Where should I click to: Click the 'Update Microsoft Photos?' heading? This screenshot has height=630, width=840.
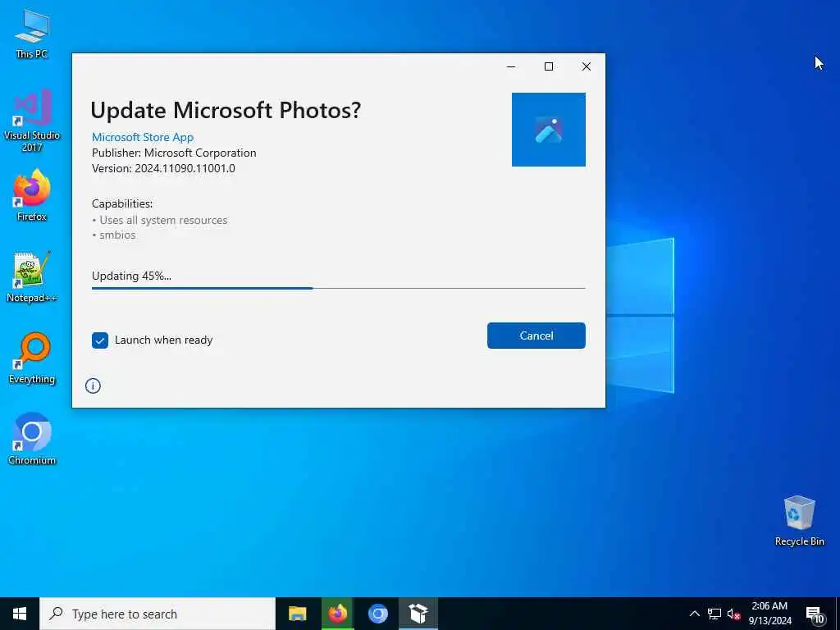coord(226,111)
